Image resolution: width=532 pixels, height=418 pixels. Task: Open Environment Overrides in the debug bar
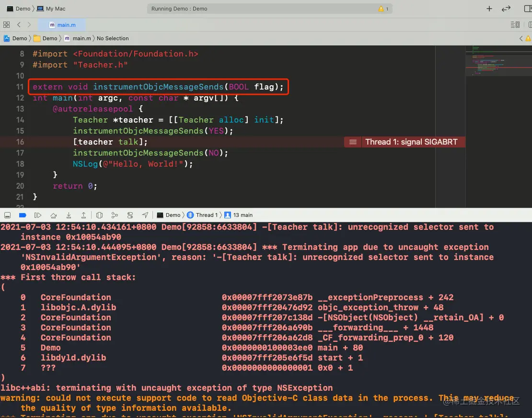[x=130, y=215]
